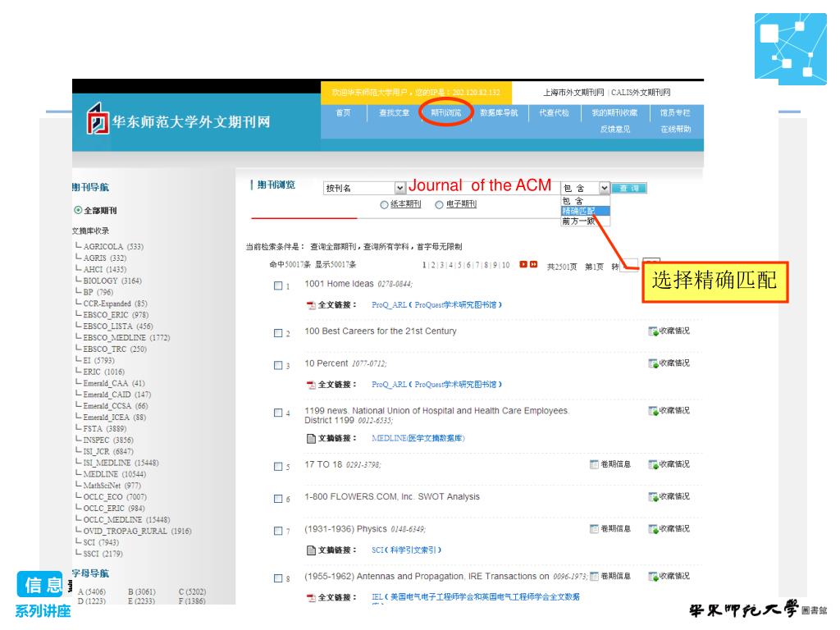This screenshot has height=630, width=840.
Task: Select letter A (5406) in 字母导航
Action: (x=92, y=592)
